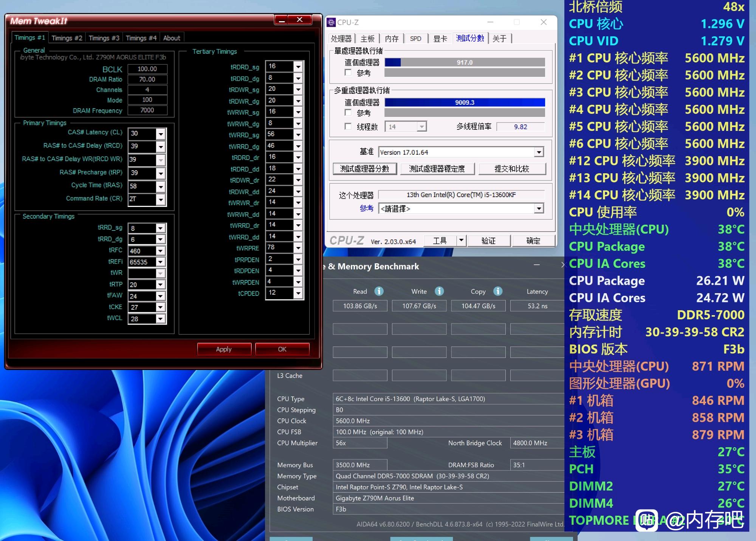Open the tFAW dropdown showing 24

coord(161,296)
